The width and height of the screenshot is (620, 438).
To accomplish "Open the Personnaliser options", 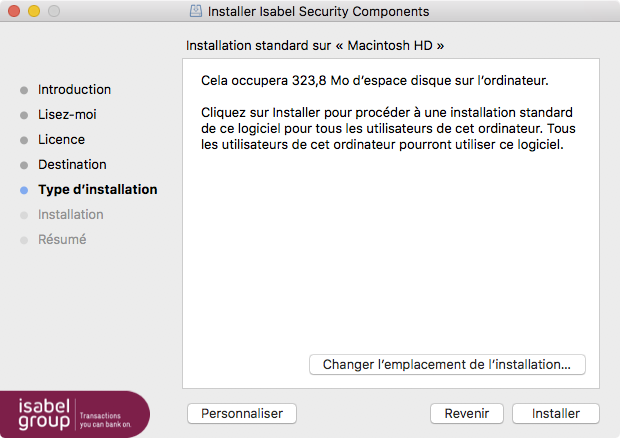I will (242, 413).
